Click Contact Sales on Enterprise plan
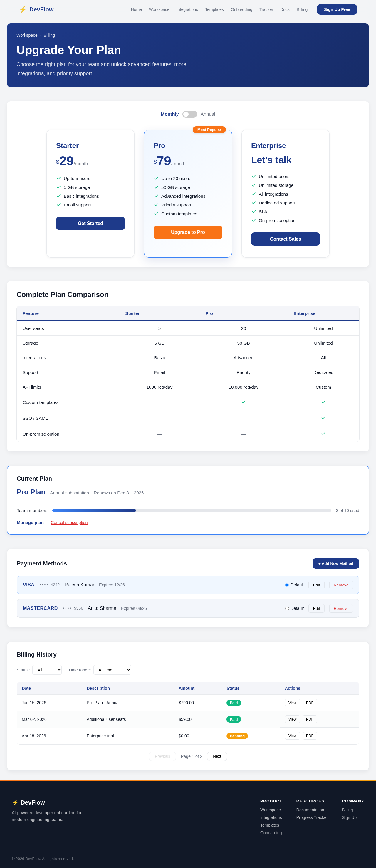Screen dimensions: 376x868 click(x=285, y=239)
